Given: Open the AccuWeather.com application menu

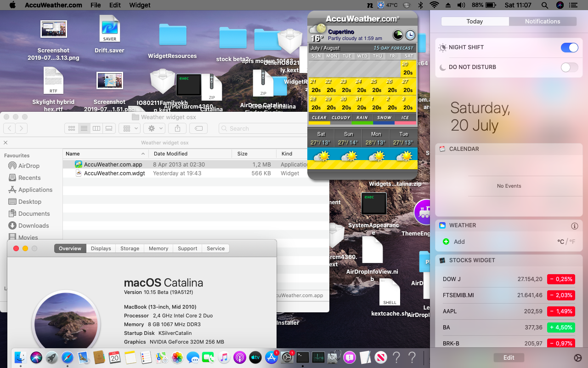Looking at the screenshot, I should tap(53, 6).
